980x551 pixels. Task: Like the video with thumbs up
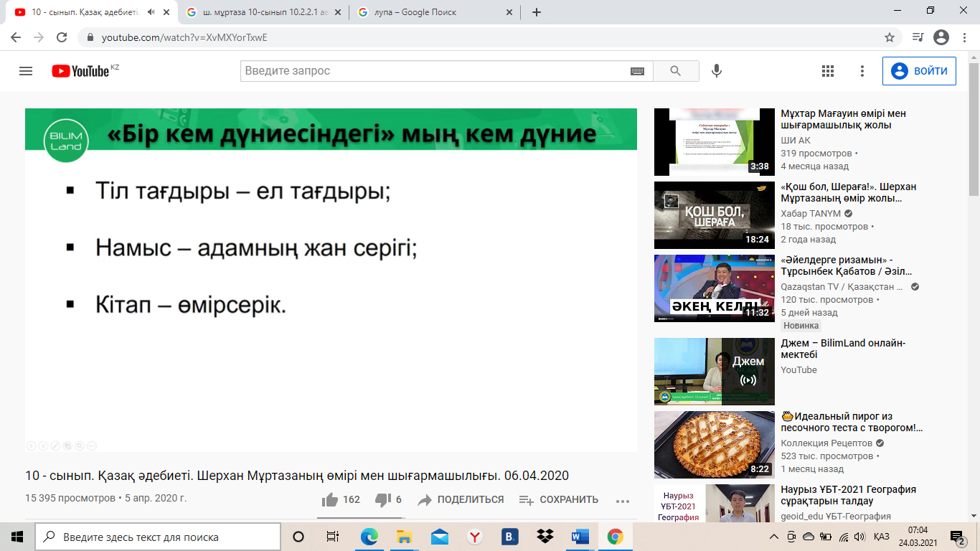tap(331, 499)
